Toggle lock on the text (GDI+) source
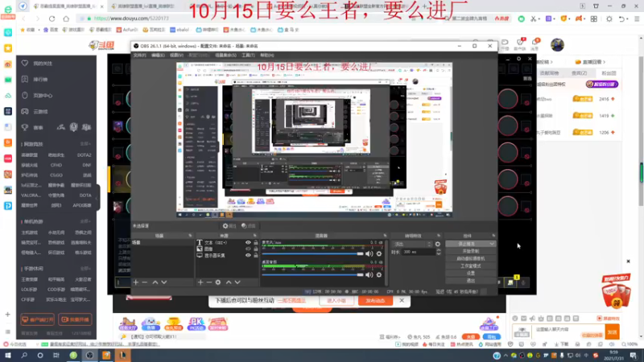Viewport: 644px width, 362px height. coord(255,243)
